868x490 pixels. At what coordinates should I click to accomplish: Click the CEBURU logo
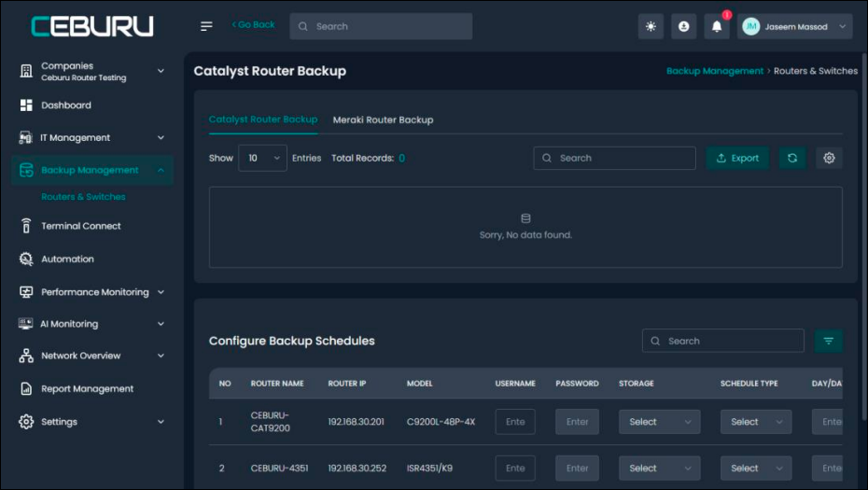click(x=91, y=26)
